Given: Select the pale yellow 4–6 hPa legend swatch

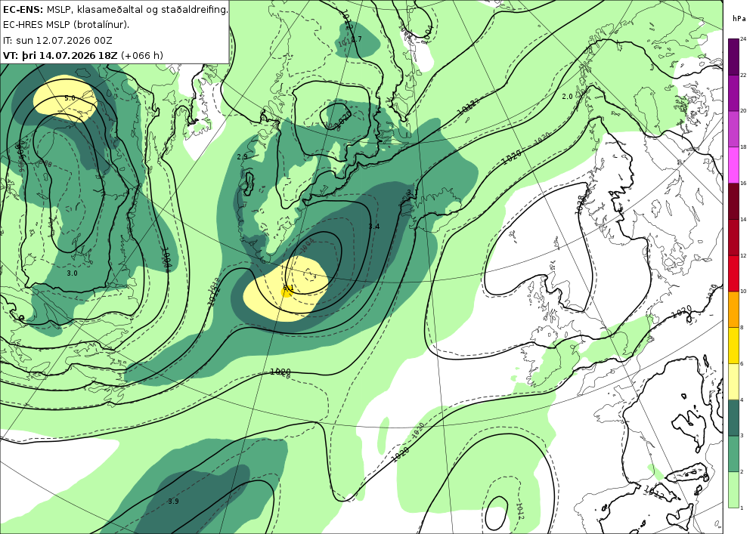Looking at the screenshot, I should pos(733,381).
